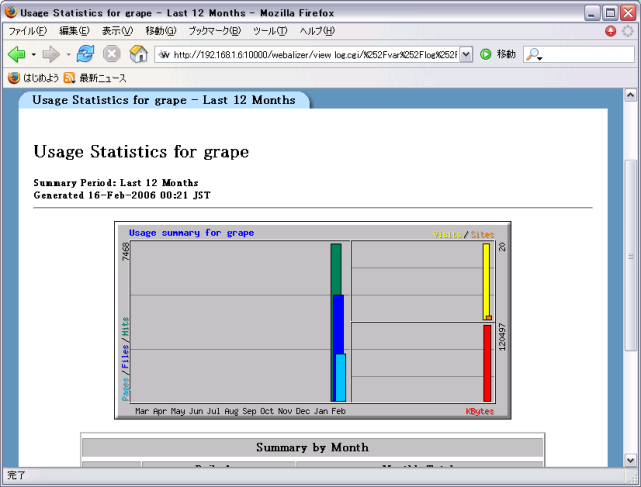Open the ファイル (File) menu
Image resolution: width=641 pixels, height=487 pixels.
pyautogui.click(x=27, y=31)
